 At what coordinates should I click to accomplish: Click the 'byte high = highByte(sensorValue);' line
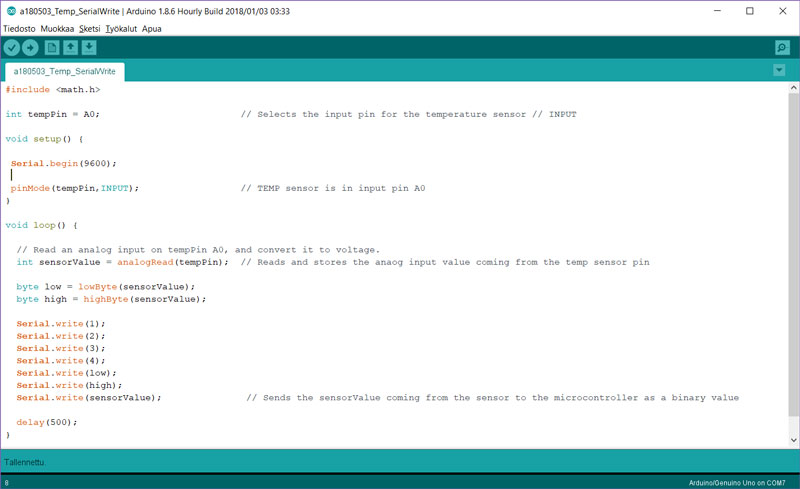pos(111,299)
